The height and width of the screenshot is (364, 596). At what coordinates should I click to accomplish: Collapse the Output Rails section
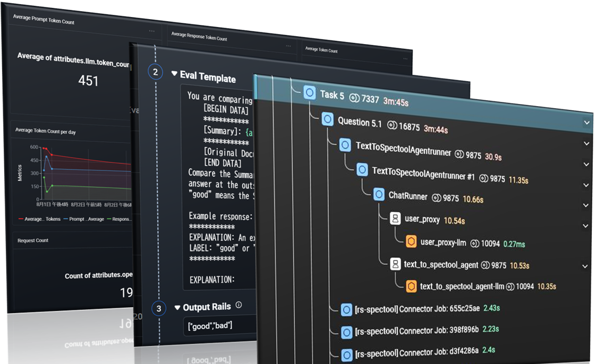(177, 308)
